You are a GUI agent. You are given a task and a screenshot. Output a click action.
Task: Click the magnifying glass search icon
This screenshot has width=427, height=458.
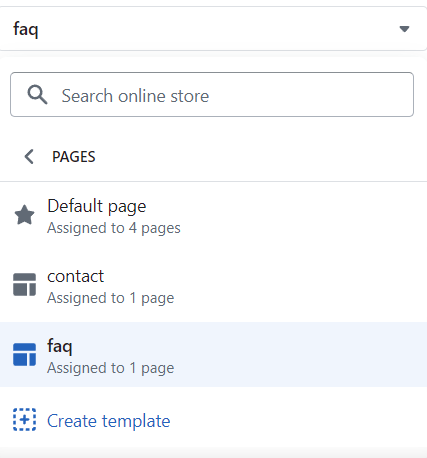37,95
